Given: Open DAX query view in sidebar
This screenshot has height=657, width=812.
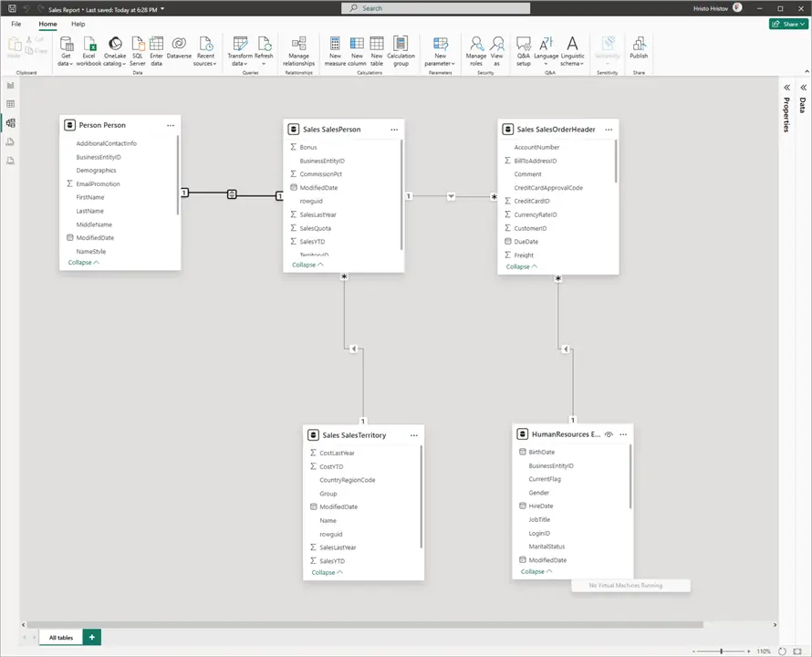Looking at the screenshot, I should pos(10,142).
